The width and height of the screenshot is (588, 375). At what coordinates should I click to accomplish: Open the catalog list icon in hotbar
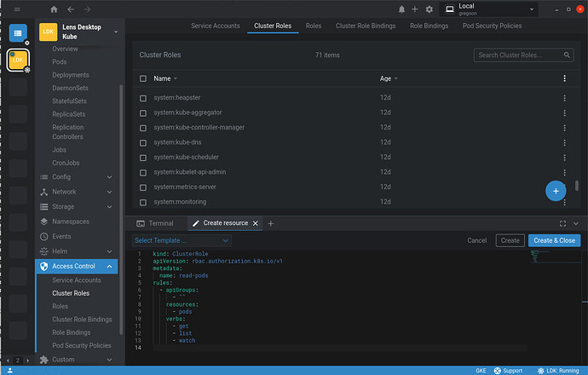(18, 32)
